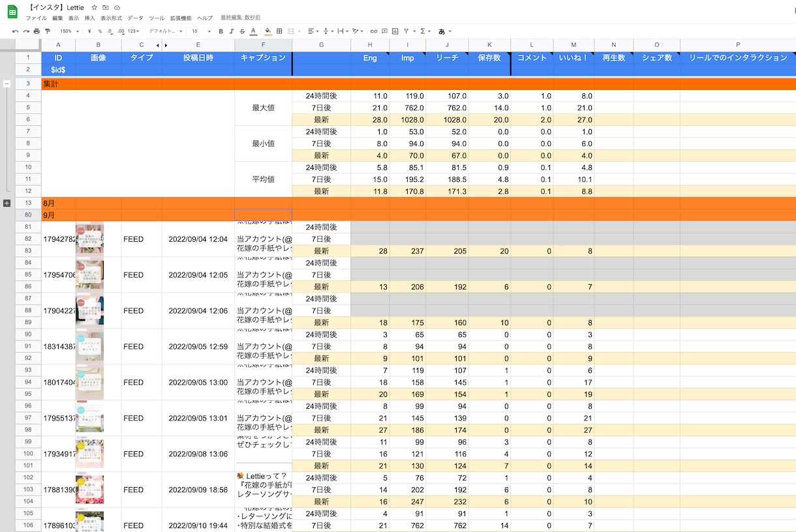
Task: Insert a comment
Action: [x=384, y=31]
